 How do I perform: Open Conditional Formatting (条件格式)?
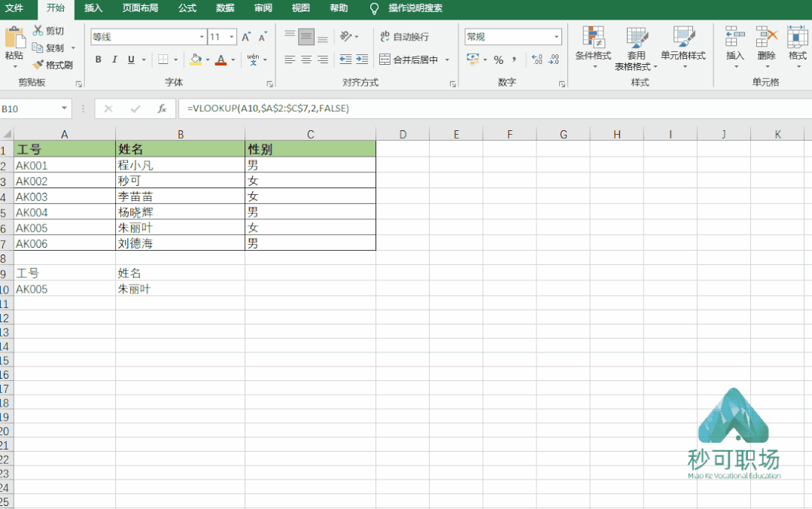pyautogui.click(x=593, y=47)
